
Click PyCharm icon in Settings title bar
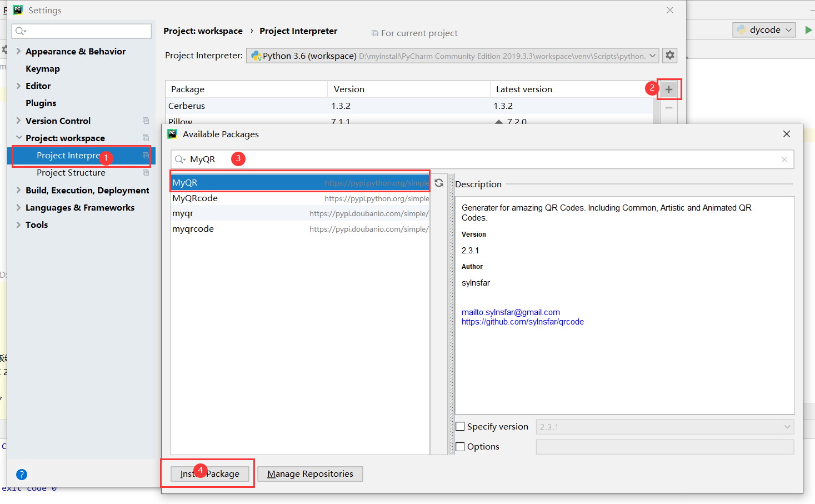[18, 10]
